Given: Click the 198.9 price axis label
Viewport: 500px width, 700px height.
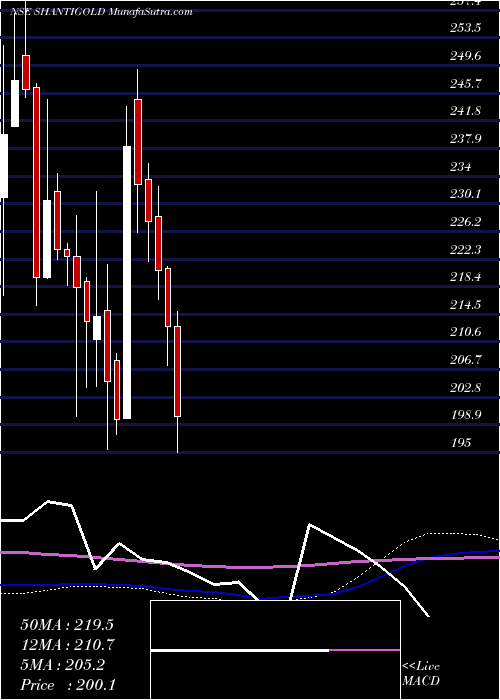Looking at the screenshot, I should 466,416.
